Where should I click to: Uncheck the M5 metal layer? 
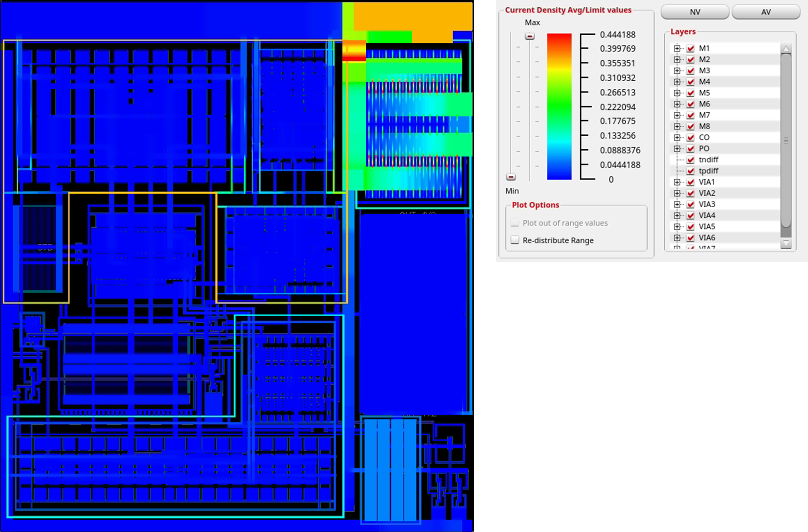690,93
